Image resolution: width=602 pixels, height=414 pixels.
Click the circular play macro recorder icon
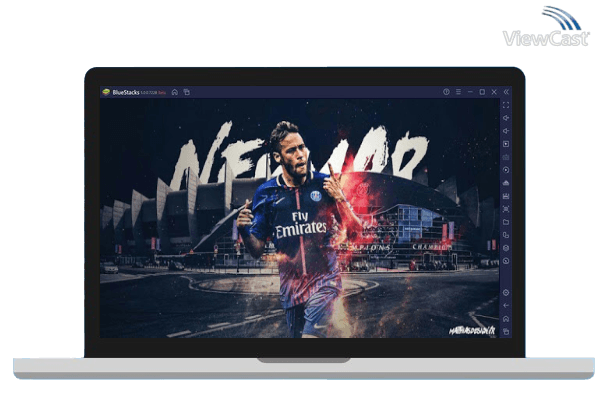(506, 170)
